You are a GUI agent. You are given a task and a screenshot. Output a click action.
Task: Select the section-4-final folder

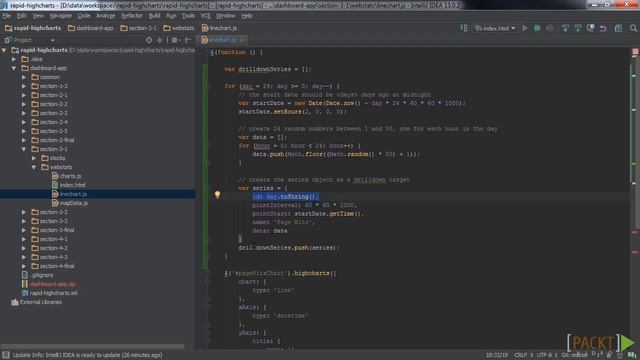(53, 266)
